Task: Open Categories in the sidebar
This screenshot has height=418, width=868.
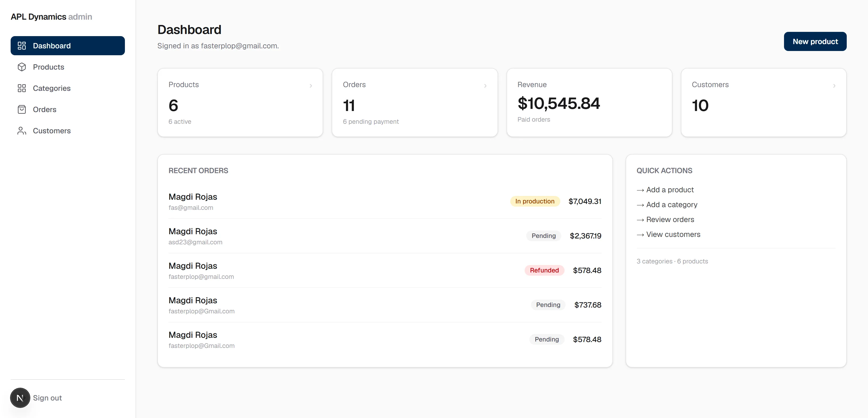Action: pyautogui.click(x=68, y=88)
